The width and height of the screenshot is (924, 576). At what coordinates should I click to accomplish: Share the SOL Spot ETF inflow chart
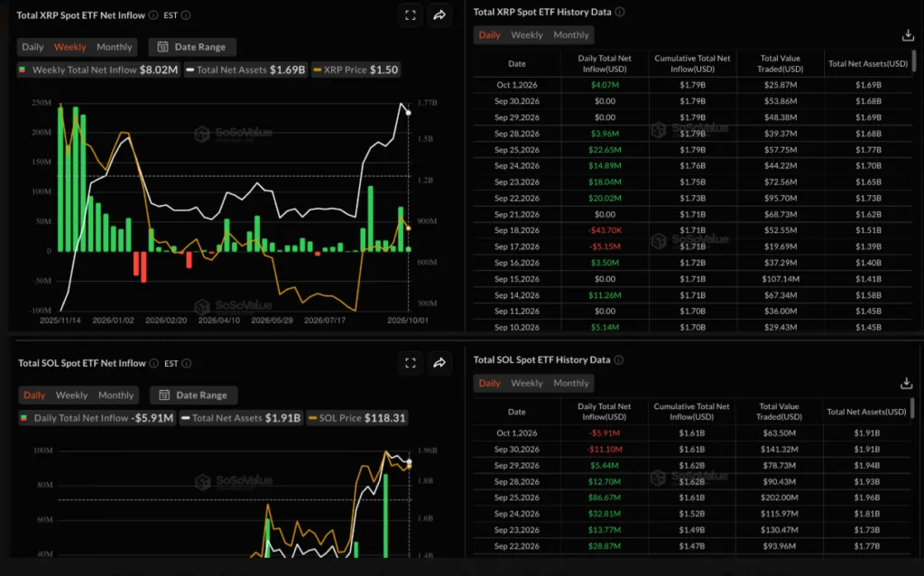pos(439,363)
